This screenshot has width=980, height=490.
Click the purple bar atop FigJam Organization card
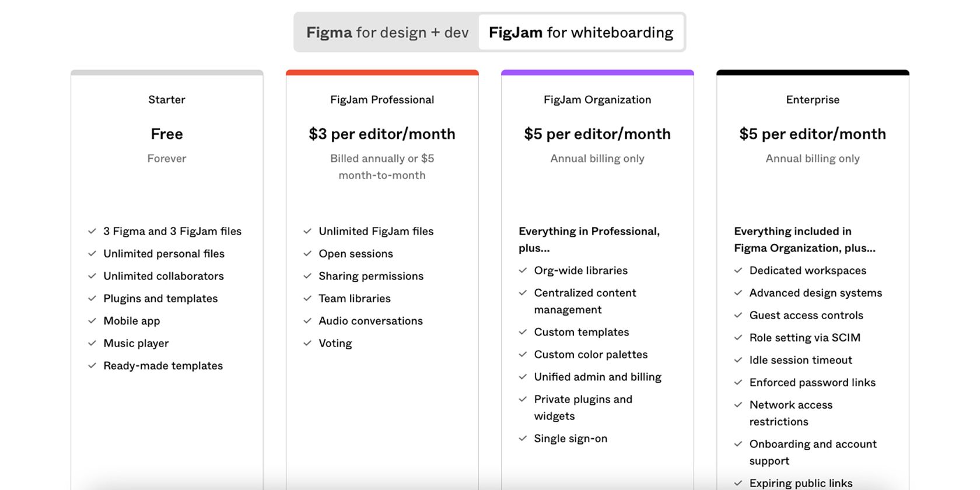(x=597, y=72)
